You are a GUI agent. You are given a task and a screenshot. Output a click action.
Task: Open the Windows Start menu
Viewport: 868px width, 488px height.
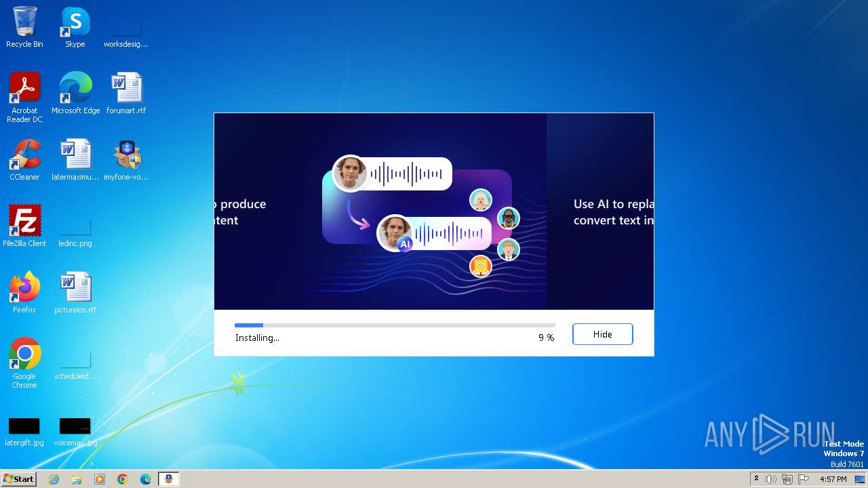pos(18,479)
